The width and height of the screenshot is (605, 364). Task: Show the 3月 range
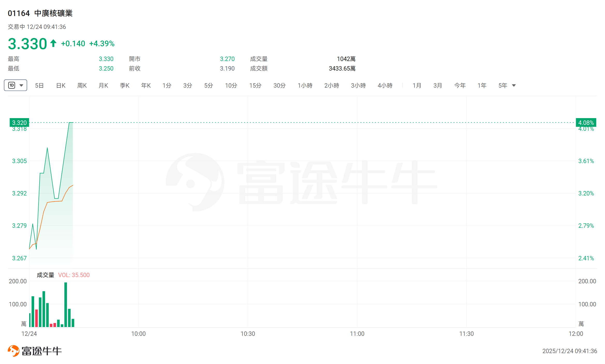tap(438, 86)
